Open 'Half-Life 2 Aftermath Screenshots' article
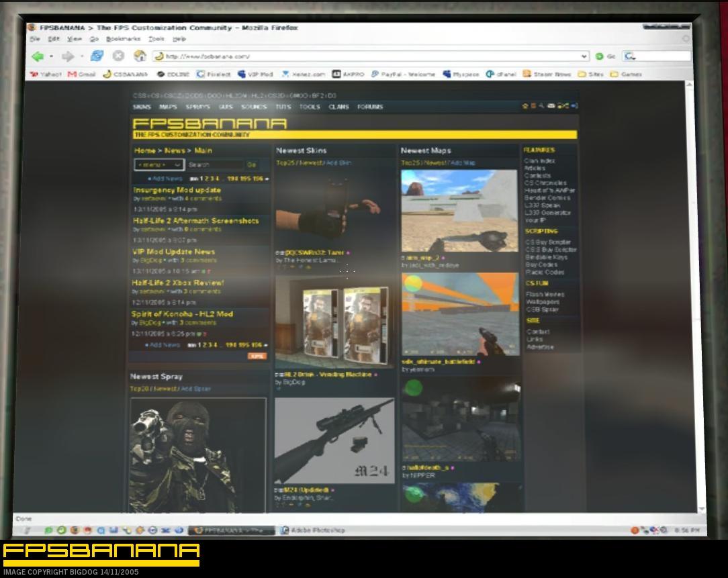Screen dimensions: 728x578 tap(195, 221)
